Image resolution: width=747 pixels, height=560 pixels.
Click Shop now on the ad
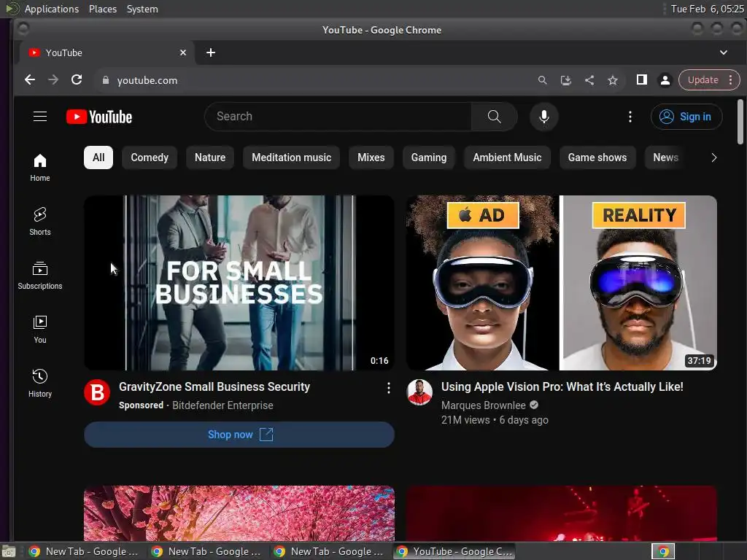tap(239, 435)
